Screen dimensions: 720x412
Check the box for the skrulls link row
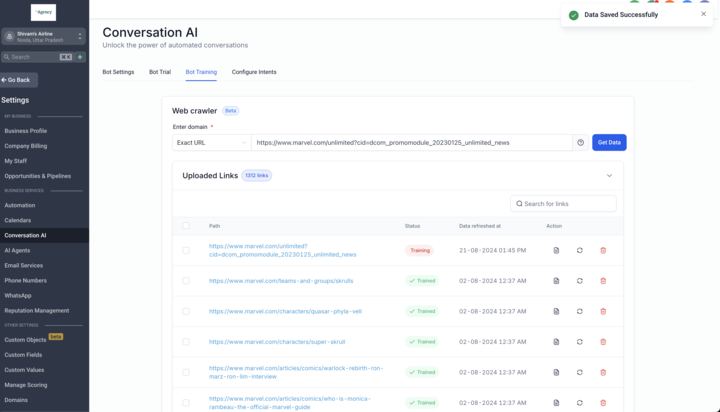186,281
